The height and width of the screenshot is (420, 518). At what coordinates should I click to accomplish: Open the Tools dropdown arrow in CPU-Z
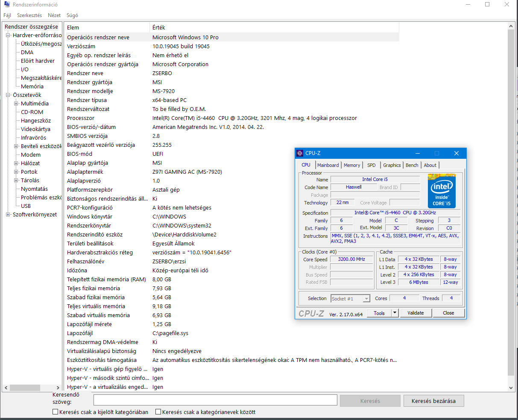coord(395,313)
